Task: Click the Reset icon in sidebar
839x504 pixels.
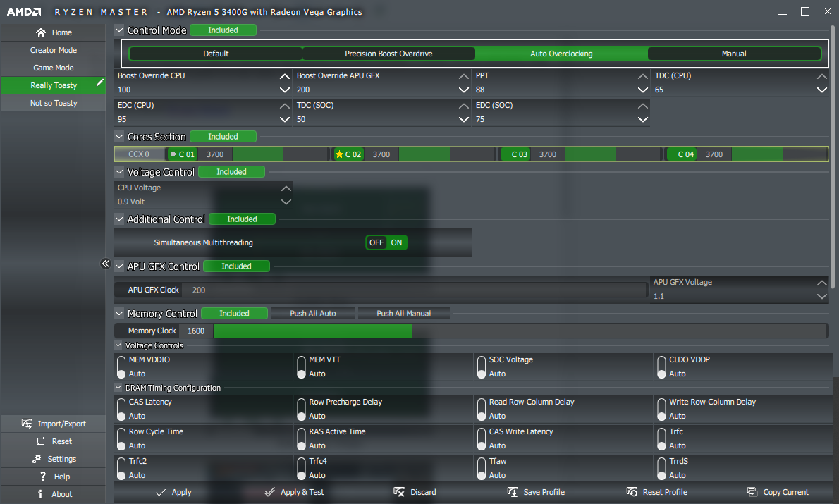Action: 41,441
